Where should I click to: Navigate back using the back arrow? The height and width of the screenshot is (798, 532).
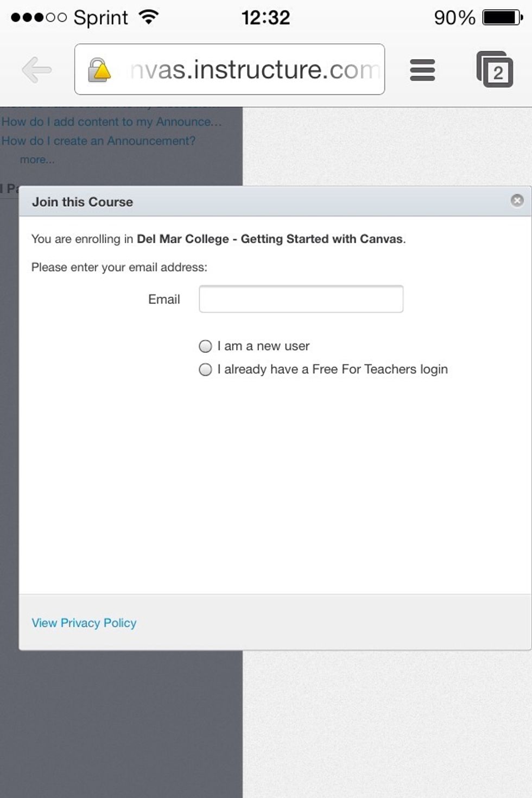click(x=36, y=69)
